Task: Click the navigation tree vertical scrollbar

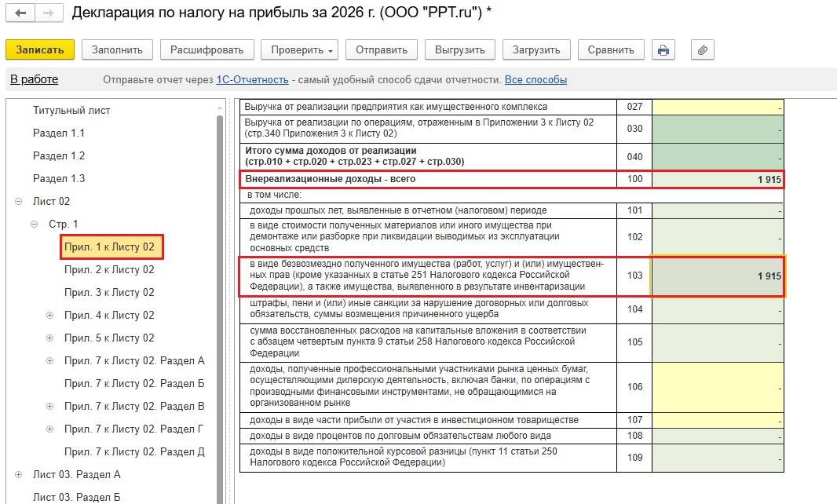Action: 219,309
